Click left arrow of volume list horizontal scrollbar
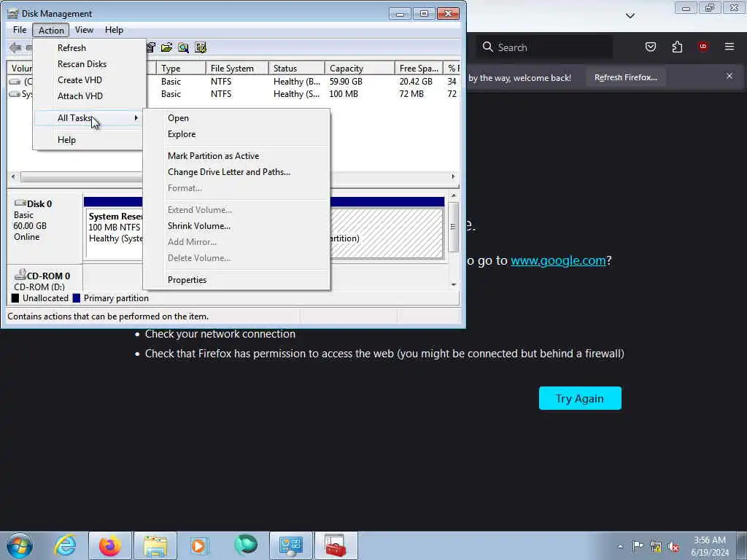747x560 pixels. click(13, 176)
